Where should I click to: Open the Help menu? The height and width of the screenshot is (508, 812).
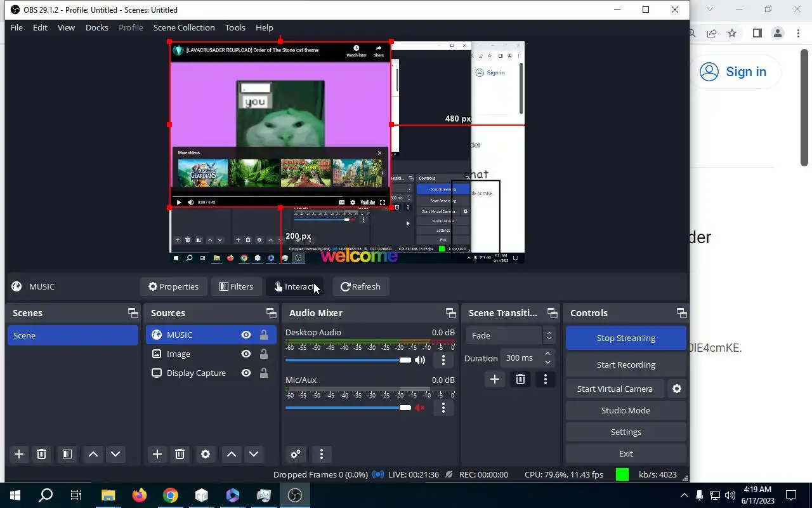pyautogui.click(x=264, y=27)
